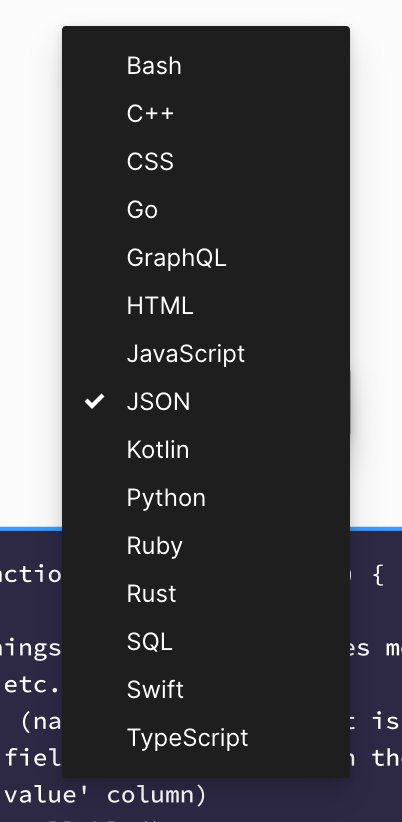This screenshot has width=402, height=822.
Task: Choose Kotlin from the language menu
Action: (206, 450)
